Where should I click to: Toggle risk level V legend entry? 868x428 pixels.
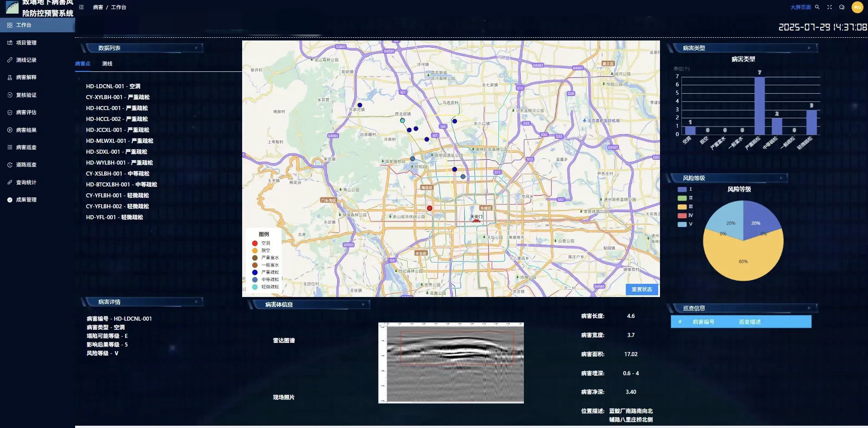[x=682, y=224]
